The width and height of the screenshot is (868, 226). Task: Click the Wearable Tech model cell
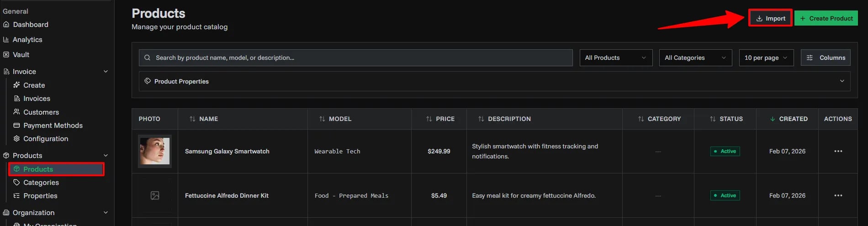click(x=337, y=152)
